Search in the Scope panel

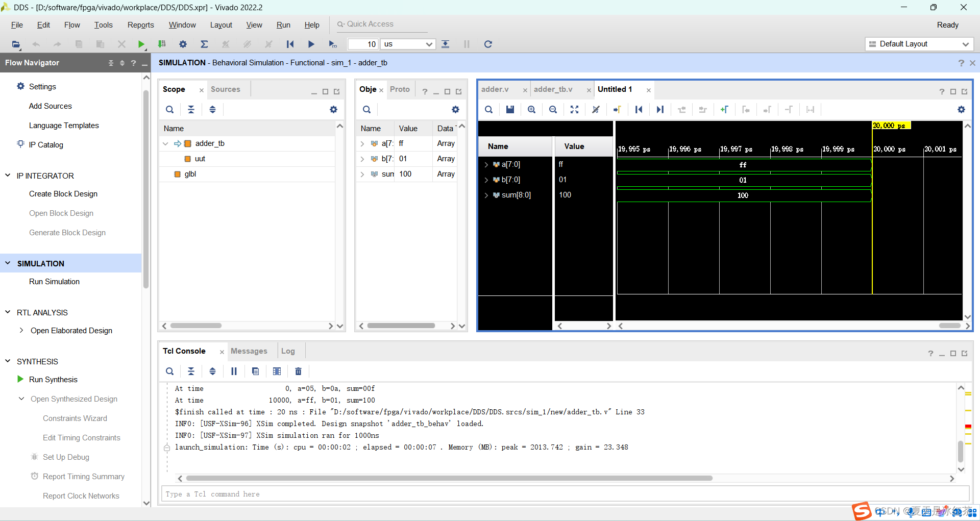[x=169, y=110]
